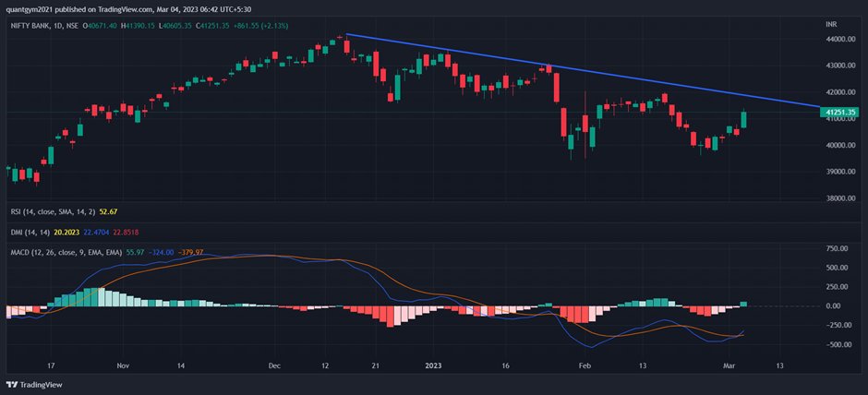The image size is (868, 395).
Task: Select the RSI (14, close, SMA, 14, 2) label
Action: (x=54, y=211)
